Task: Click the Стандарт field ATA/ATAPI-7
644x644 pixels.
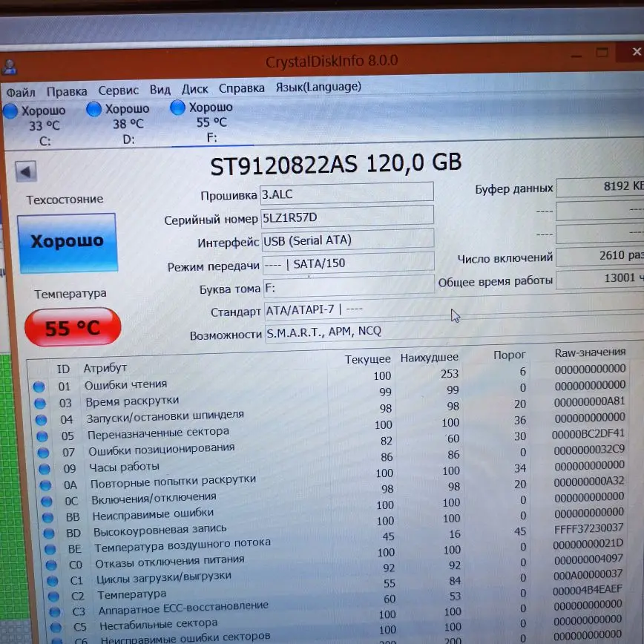Action: coord(454,307)
